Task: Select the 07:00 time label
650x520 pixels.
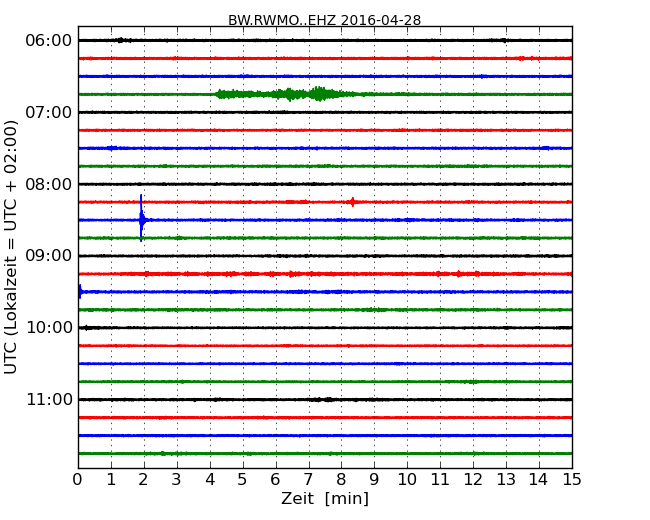Action: [49, 112]
